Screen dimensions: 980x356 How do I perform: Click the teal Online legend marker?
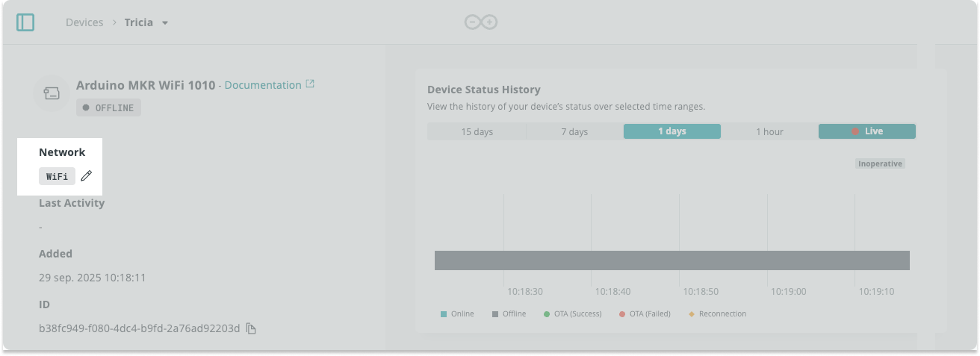point(444,314)
